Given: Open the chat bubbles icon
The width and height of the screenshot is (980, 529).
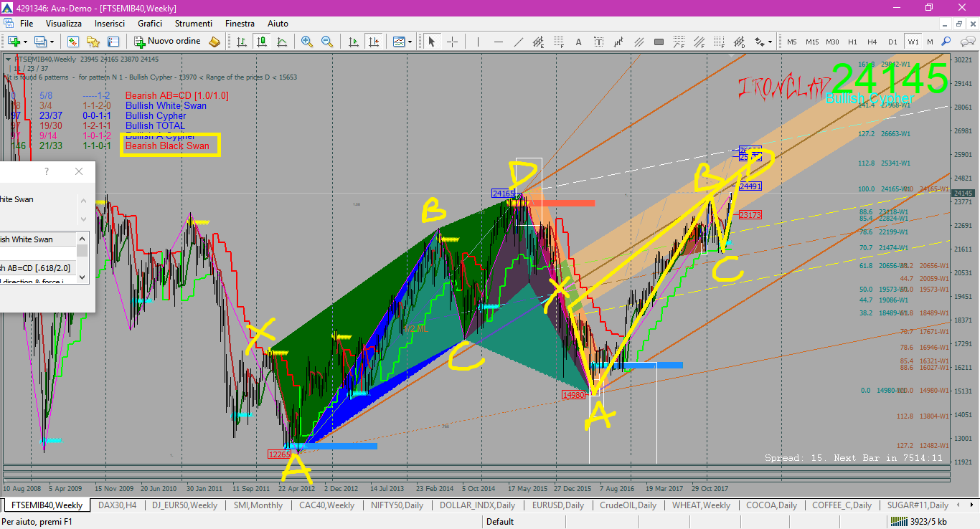Looking at the screenshot, I should coord(967,42).
